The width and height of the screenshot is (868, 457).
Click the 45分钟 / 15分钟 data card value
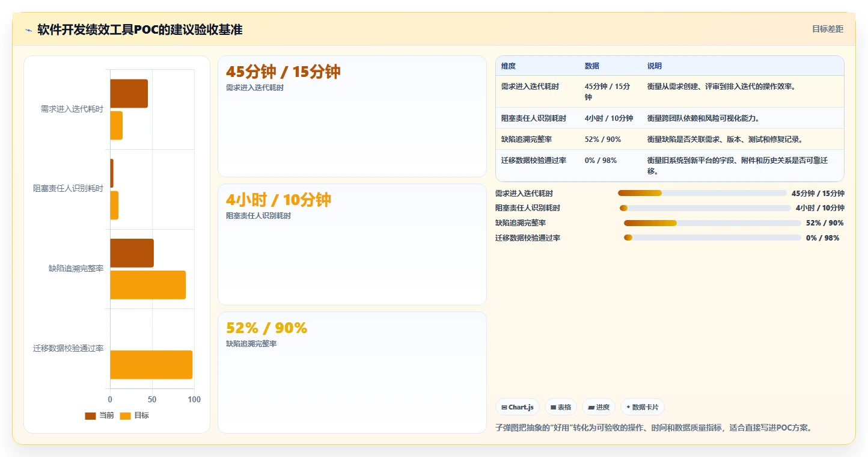283,72
